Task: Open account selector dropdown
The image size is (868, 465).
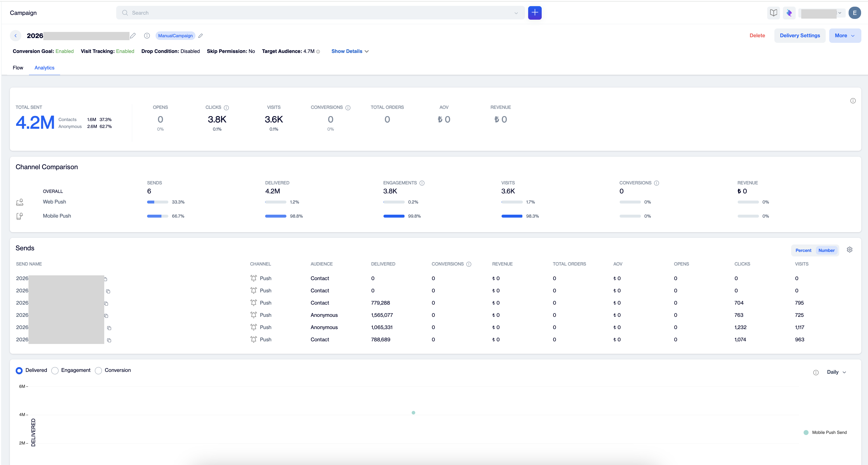Action: [x=821, y=13]
